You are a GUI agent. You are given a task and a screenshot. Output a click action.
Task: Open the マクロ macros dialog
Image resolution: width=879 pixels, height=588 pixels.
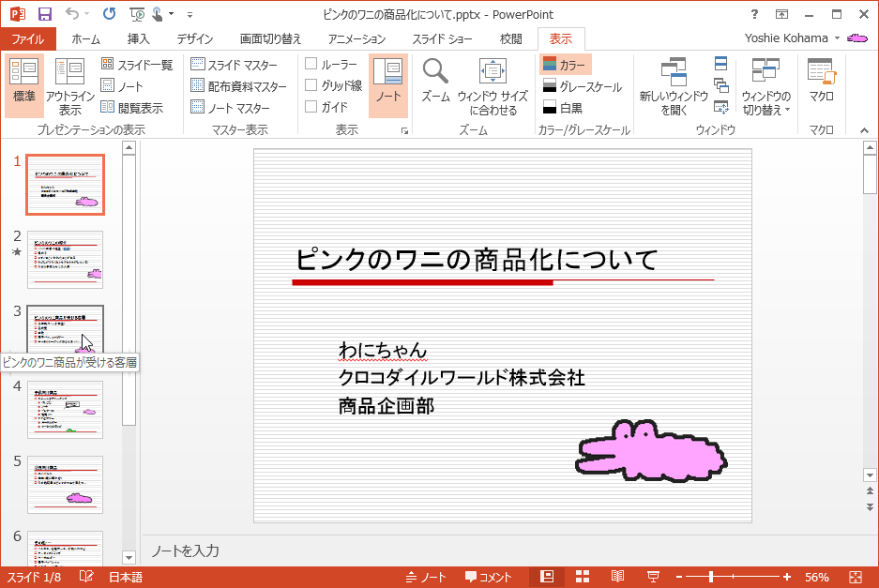point(821,81)
